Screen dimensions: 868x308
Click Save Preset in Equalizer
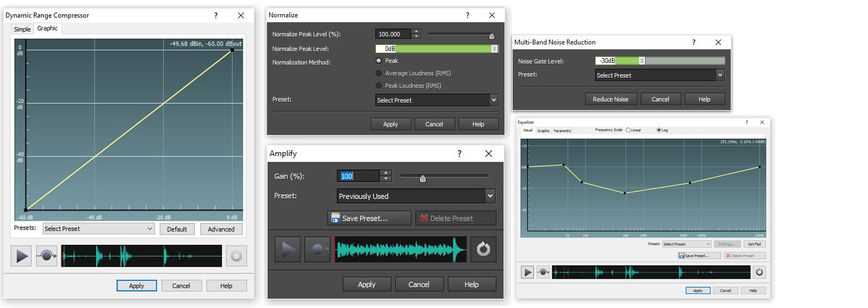click(x=699, y=255)
